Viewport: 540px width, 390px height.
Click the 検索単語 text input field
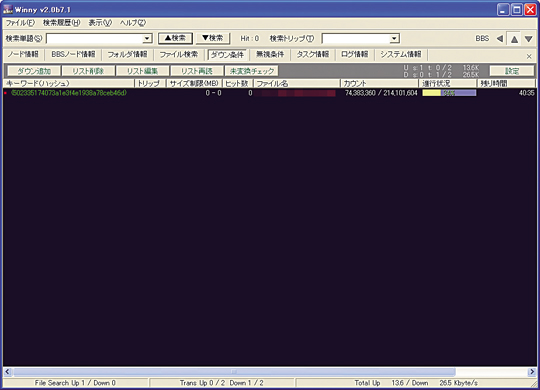pyautogui.click(x=95, y=38)
